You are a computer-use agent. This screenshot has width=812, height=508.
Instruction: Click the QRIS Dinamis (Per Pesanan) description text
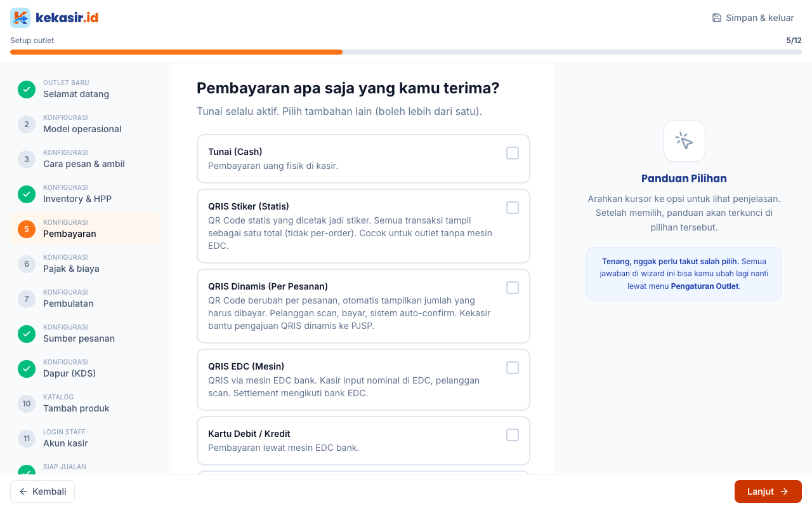(349, 313)
